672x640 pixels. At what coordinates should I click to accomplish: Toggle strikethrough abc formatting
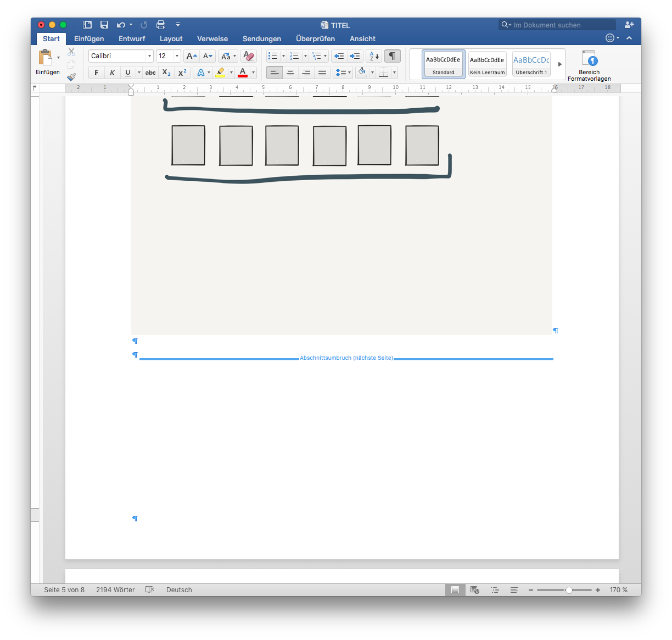(x=150, y=73)
